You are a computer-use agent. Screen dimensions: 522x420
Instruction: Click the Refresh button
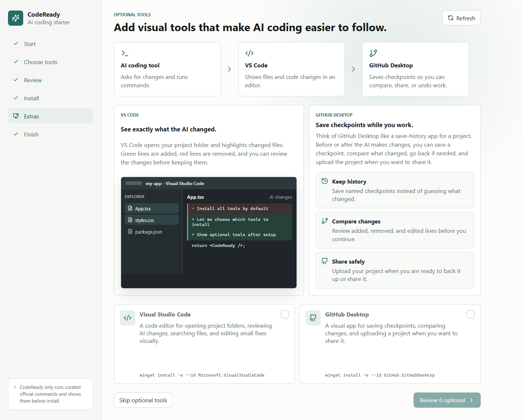click(x=461, y=18)
